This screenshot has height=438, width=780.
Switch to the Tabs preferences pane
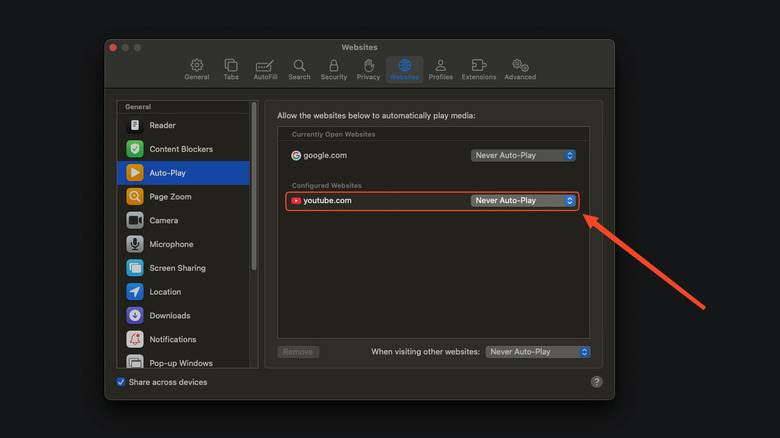tap(231, 69)
